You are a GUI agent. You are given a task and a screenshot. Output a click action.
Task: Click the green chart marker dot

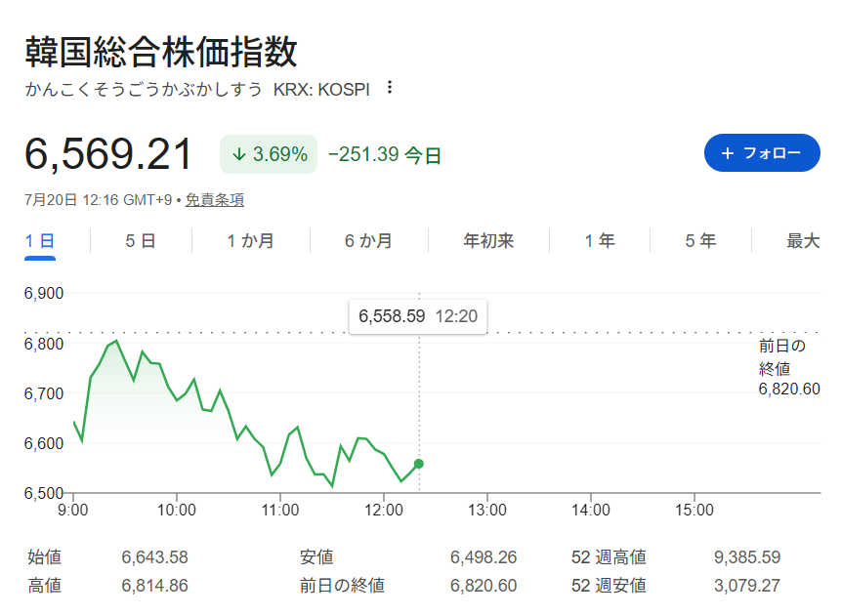tap(419, 464)
